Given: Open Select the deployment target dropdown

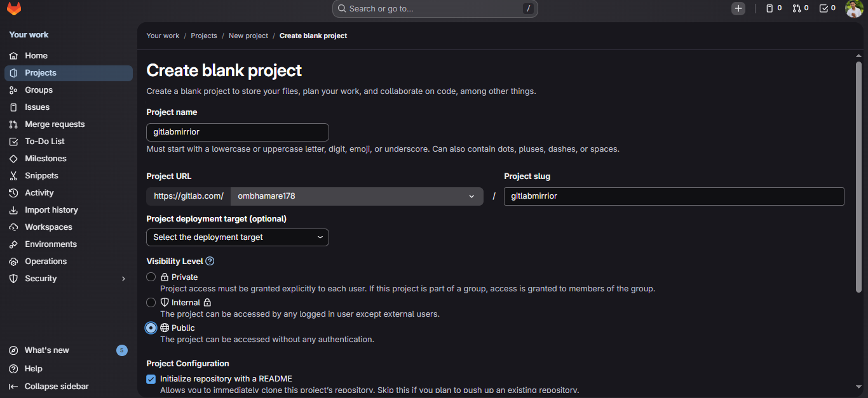Looking at the screenshot, I should (238, 237).
